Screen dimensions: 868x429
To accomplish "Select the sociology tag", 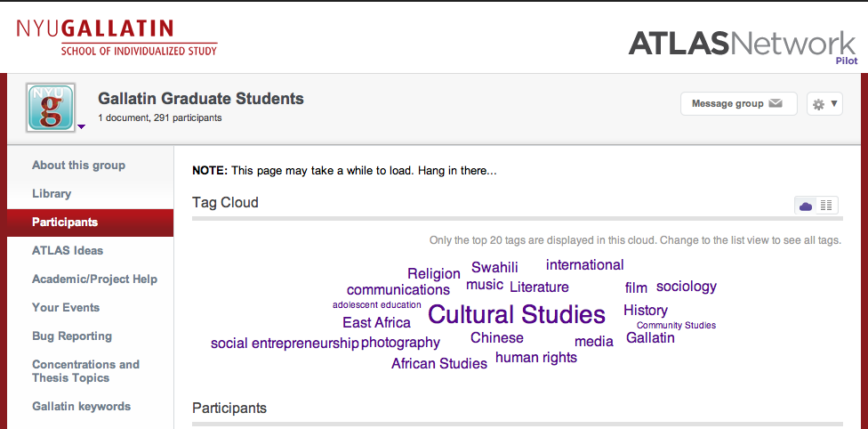I will [687, 287].
